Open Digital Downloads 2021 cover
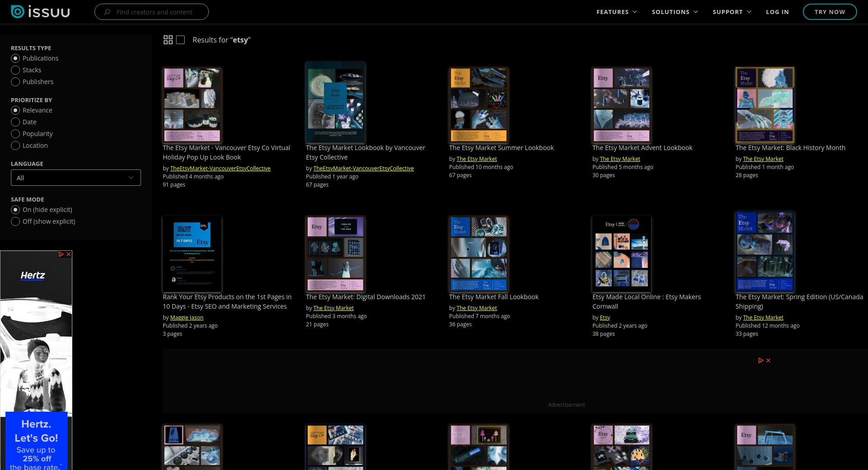 [x=335, y=254]
